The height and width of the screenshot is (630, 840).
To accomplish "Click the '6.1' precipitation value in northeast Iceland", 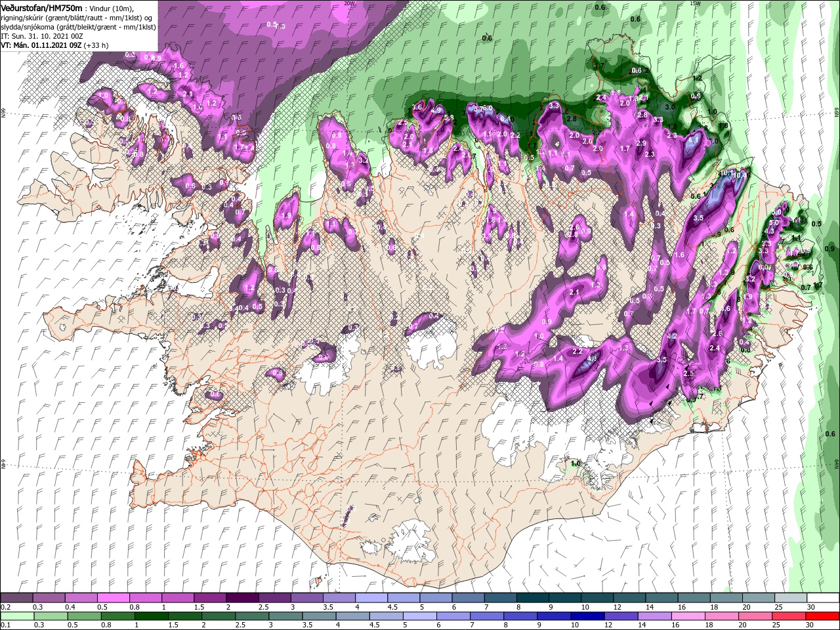I will (x=695, y=140).
